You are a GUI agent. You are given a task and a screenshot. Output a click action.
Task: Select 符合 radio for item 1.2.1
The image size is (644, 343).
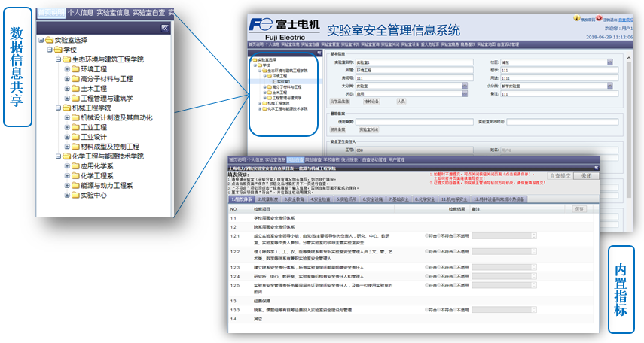click(426, 235)
